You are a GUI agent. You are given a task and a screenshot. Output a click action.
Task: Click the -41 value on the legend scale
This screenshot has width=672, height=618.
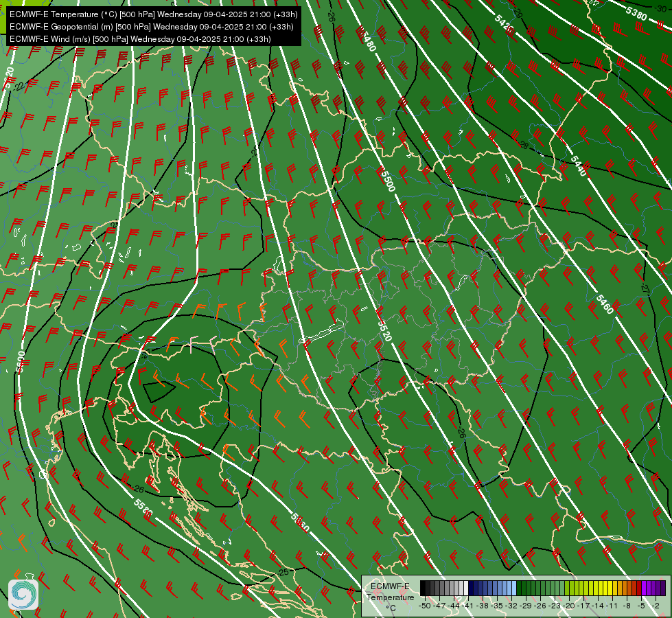(468, 606)
